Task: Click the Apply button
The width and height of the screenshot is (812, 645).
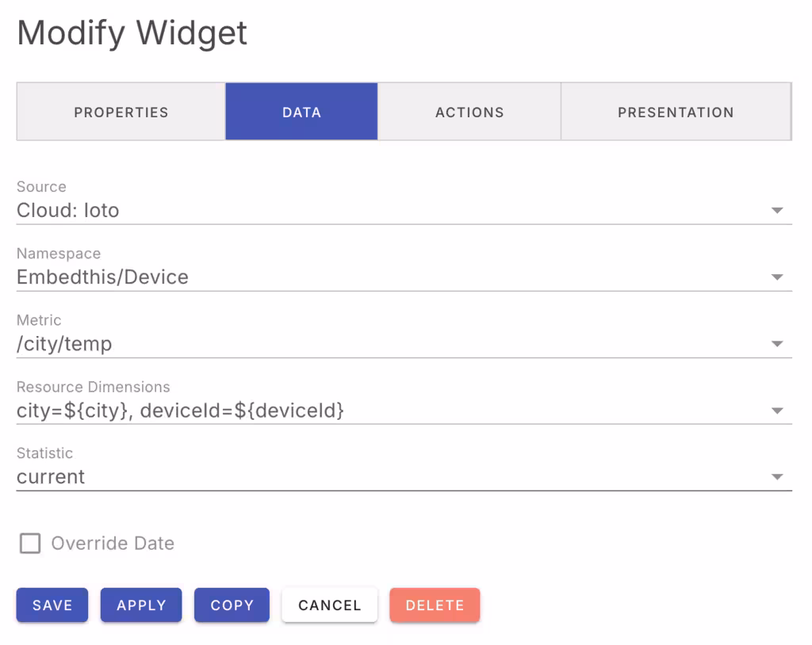Action: [141, 605]
